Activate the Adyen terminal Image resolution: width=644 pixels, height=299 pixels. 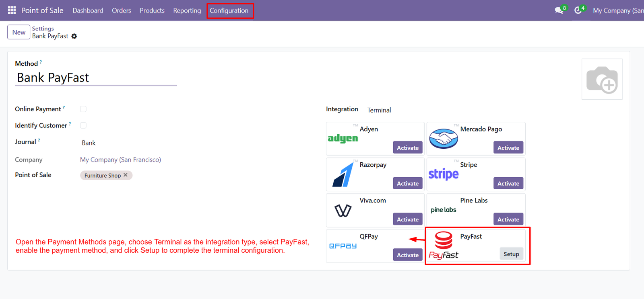click(408, 147)
